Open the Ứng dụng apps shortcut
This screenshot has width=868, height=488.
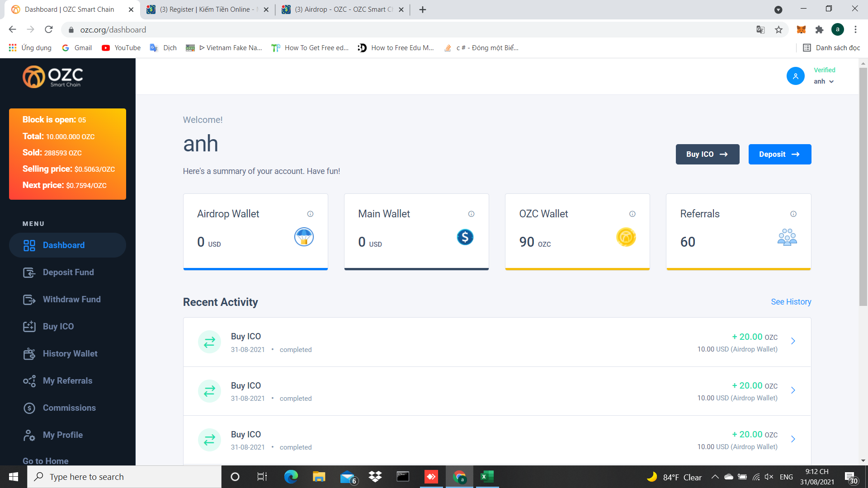[30, 48]
